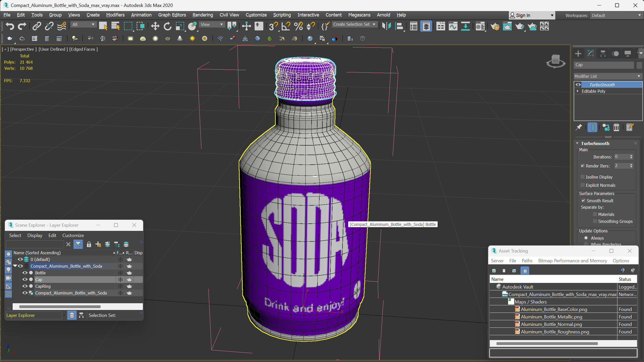Open Bitmap Performance and Memory menu
644x362 pixels.
point(573,261)
